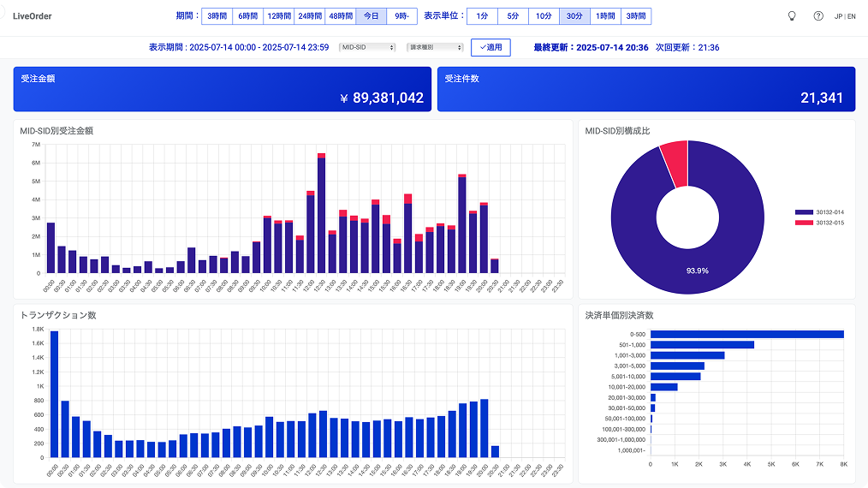Switch language to EN
The width and height of the screenshot is (868, 488).
[851, 16]
